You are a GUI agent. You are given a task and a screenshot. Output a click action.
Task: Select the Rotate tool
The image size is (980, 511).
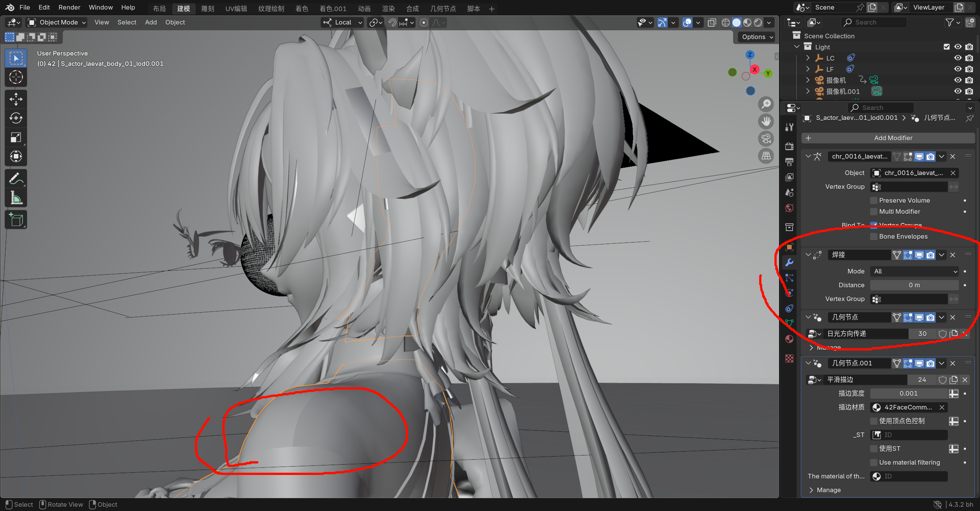pos(16,118)
